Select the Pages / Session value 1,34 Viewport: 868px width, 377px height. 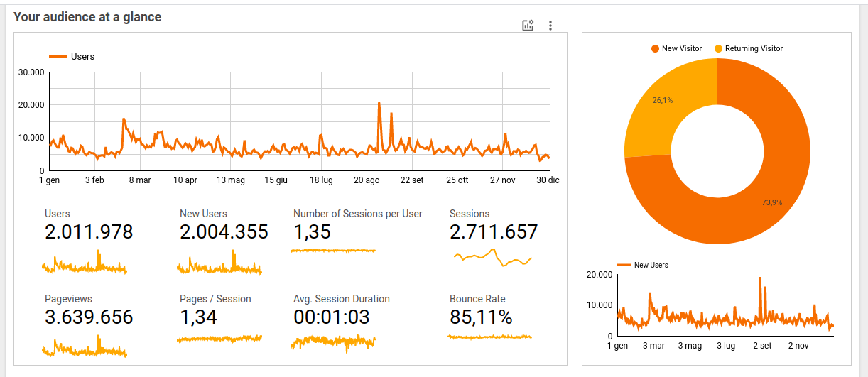coord(198,317)
